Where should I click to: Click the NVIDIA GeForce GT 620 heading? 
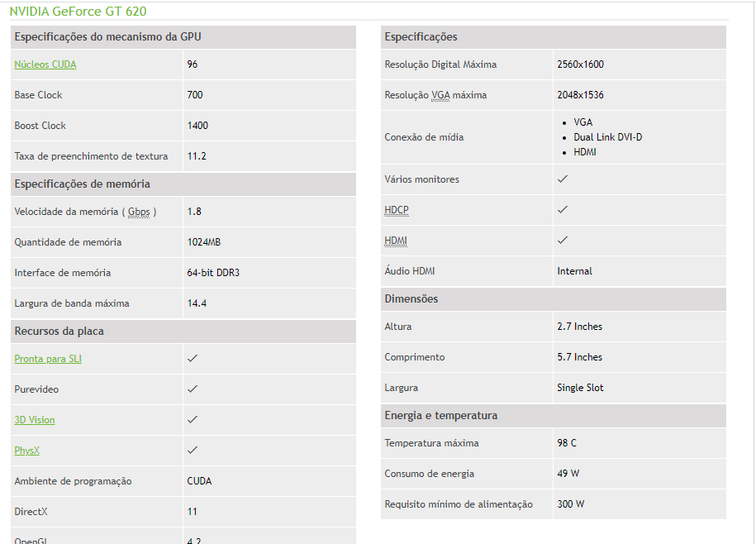coord(78,11)
